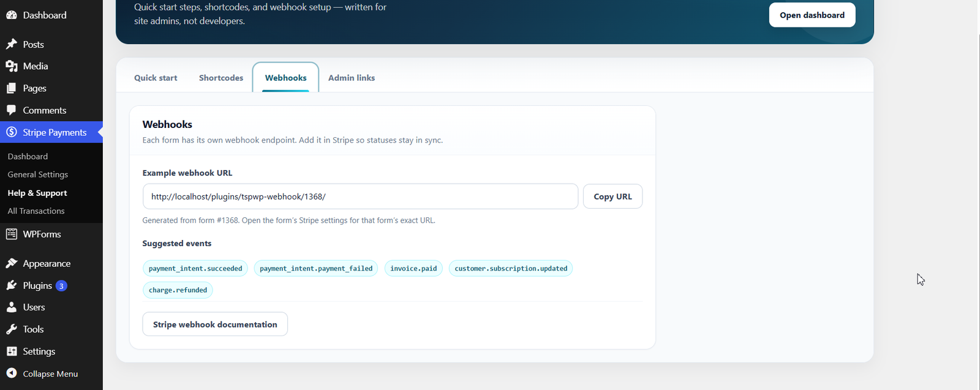Click the Tools wrench icon
The height and width of the screenshot is (390, 980).
coord(11,329)
